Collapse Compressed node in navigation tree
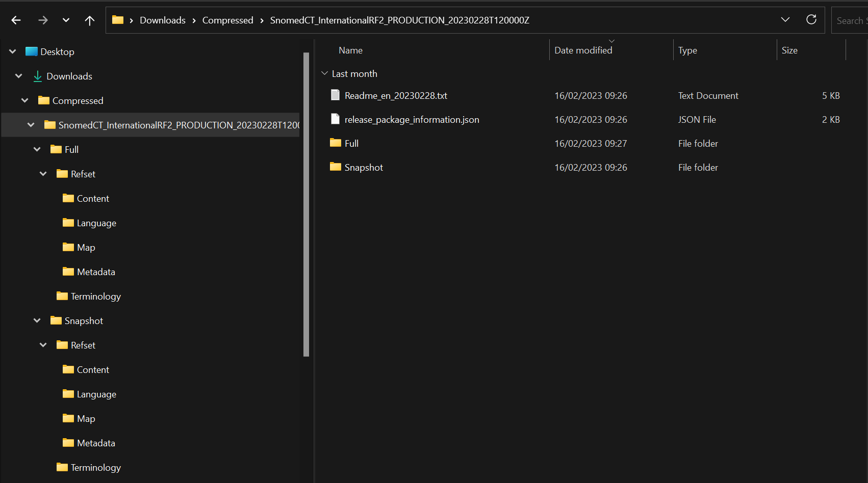The height and width of the screenshot is (483, 868). (25, 101)
